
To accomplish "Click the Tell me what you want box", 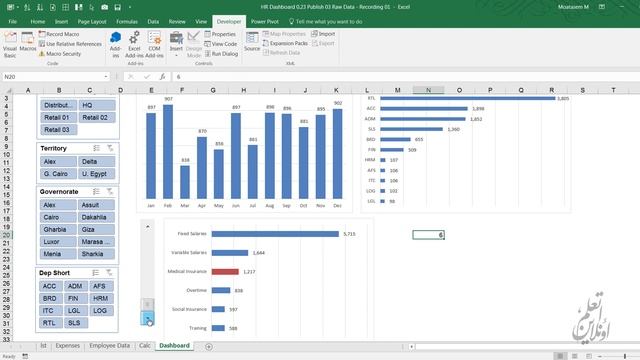I will click(325, 22).
